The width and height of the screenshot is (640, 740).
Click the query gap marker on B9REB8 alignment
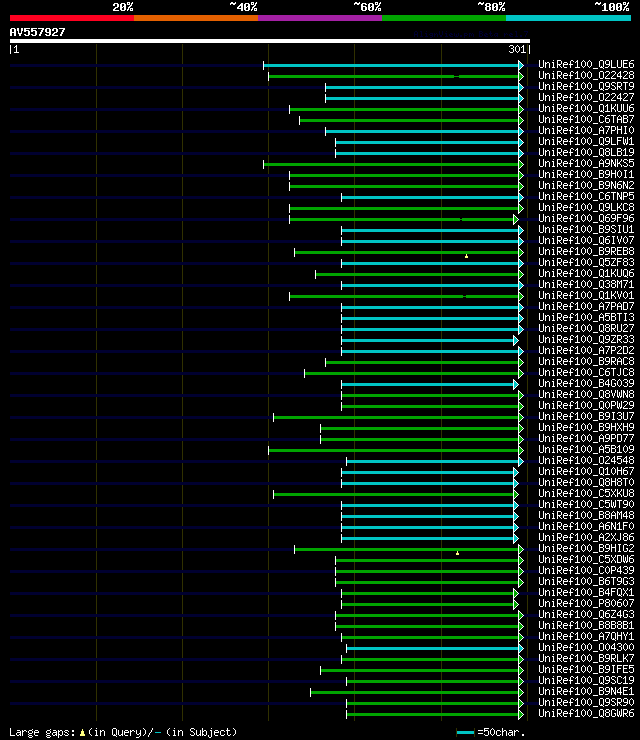pos(466,256)
